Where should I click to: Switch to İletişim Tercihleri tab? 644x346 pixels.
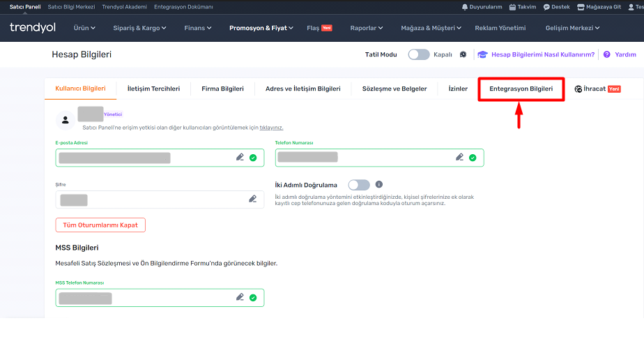(153, 89)
